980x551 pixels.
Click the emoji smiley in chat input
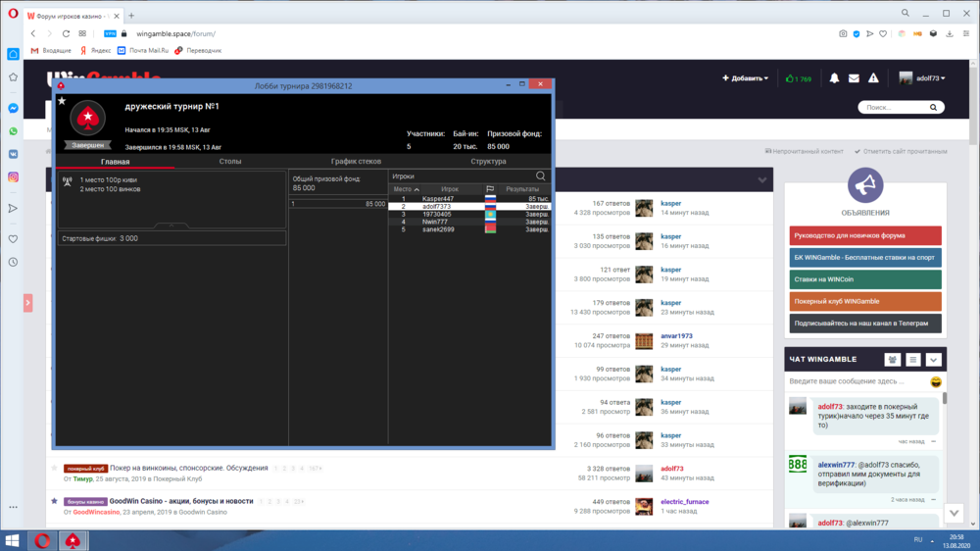point(936,380)
